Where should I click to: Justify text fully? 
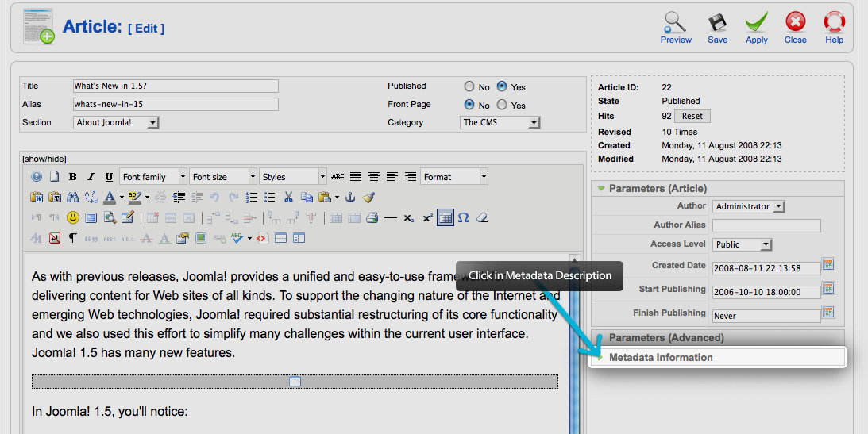(x=356, y=177)
